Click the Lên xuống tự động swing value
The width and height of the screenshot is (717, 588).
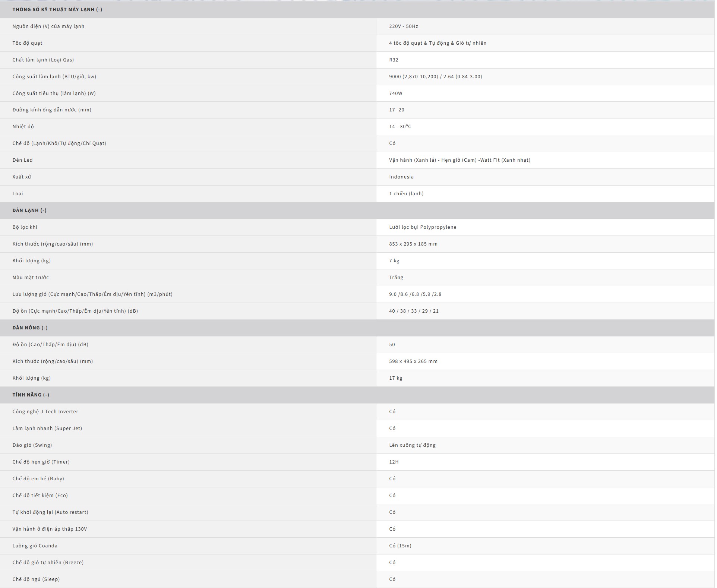pos(412,445)
